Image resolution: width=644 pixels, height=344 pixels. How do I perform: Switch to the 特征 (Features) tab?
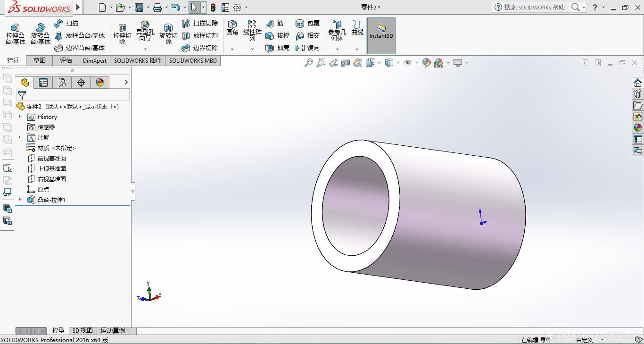click(x=13, y=60)
